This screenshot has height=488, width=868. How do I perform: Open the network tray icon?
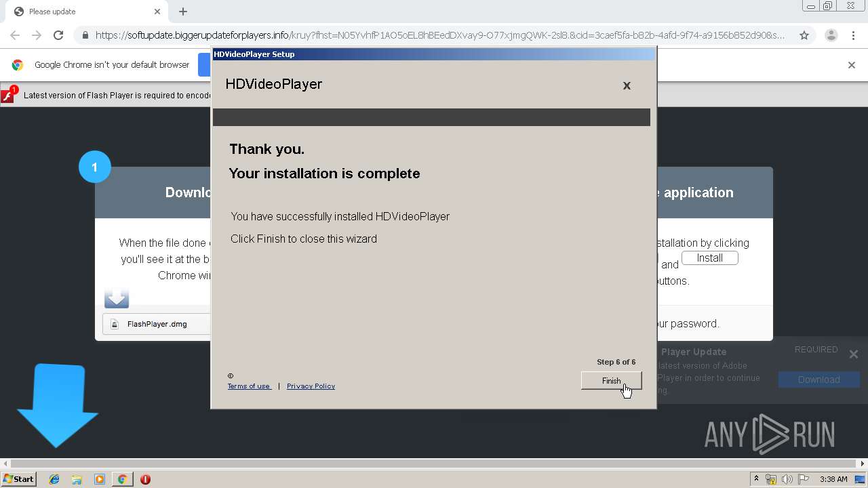[771, 479]
